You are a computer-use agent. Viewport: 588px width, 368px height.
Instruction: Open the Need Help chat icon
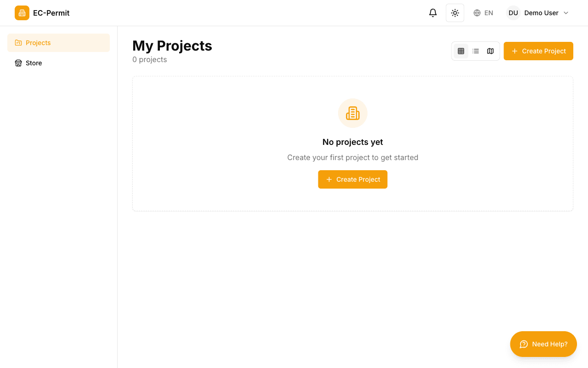click(x=524, y=344)
